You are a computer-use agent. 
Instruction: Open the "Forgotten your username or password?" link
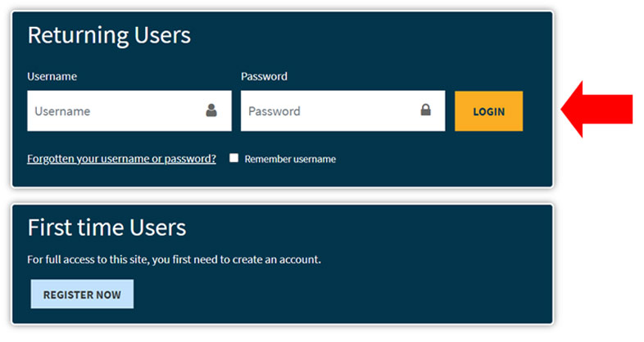coord(121,159)
